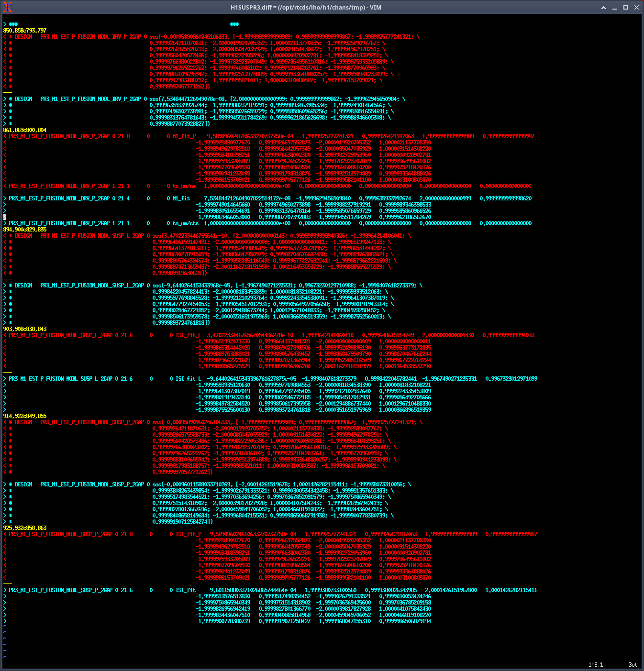Roll up window with the up-arrow button

tap(603, 8)
